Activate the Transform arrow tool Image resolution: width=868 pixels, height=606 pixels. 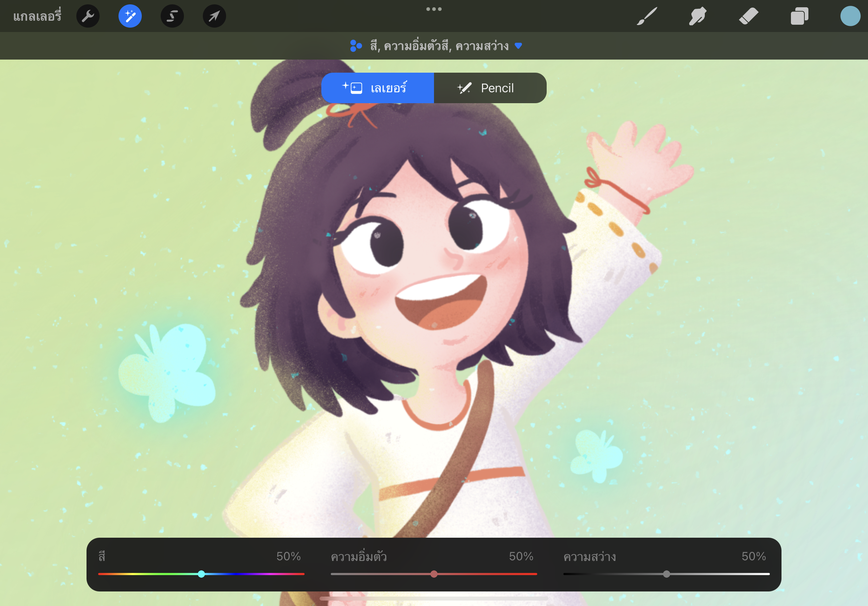tap(214, 16)
